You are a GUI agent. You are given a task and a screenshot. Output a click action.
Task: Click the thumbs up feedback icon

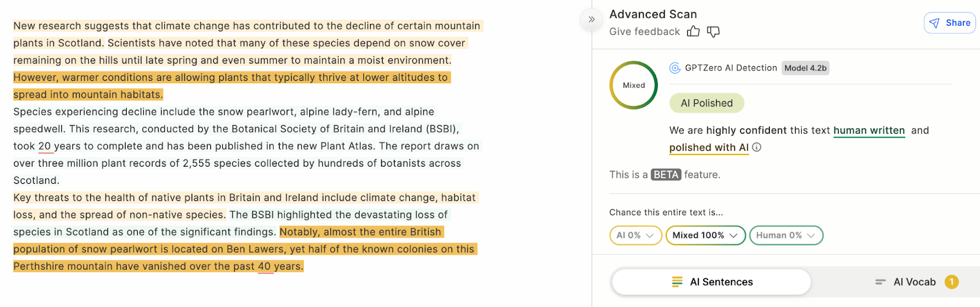tap(693, 31)
